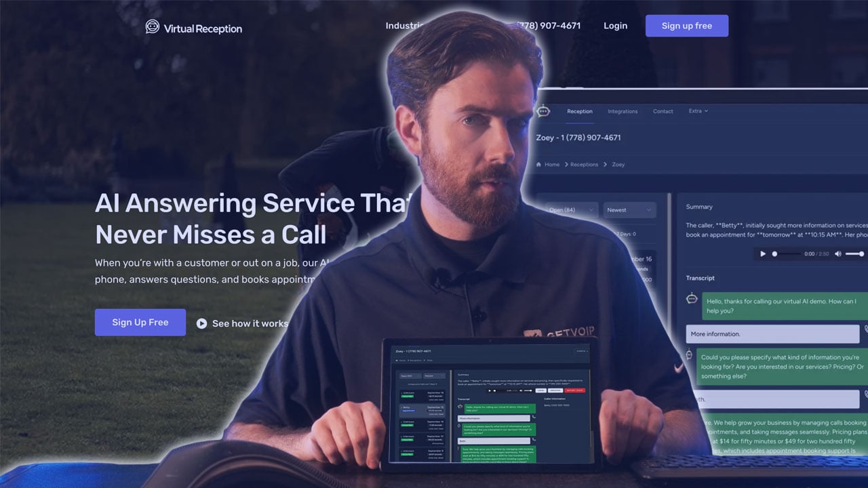Play the call recording audio
Image resolution: width=868 pixels, height=488 pixels.
[763, 254]
